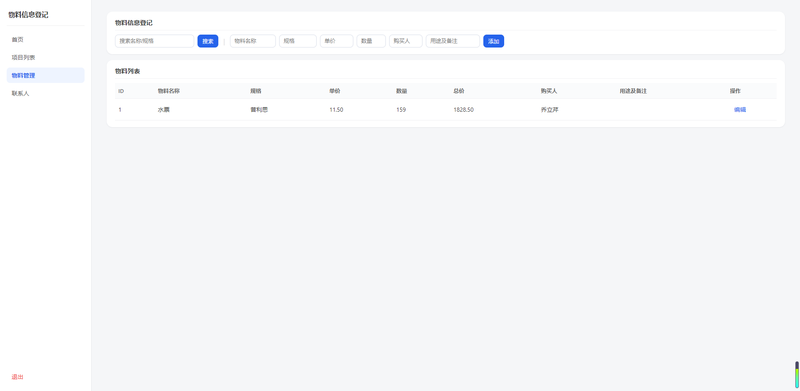Click 编辑 link for the 水票 row

click(x=740, y=109)
